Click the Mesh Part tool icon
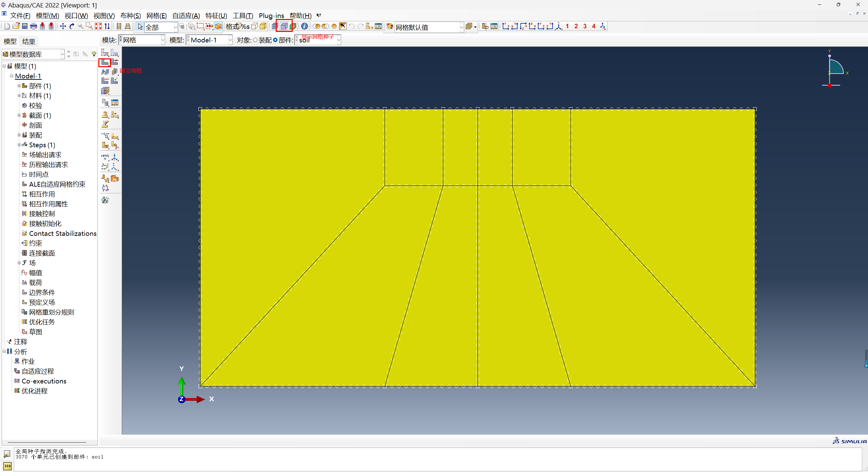This screenshot has height=472, width=868. click(x=105, y=62)
